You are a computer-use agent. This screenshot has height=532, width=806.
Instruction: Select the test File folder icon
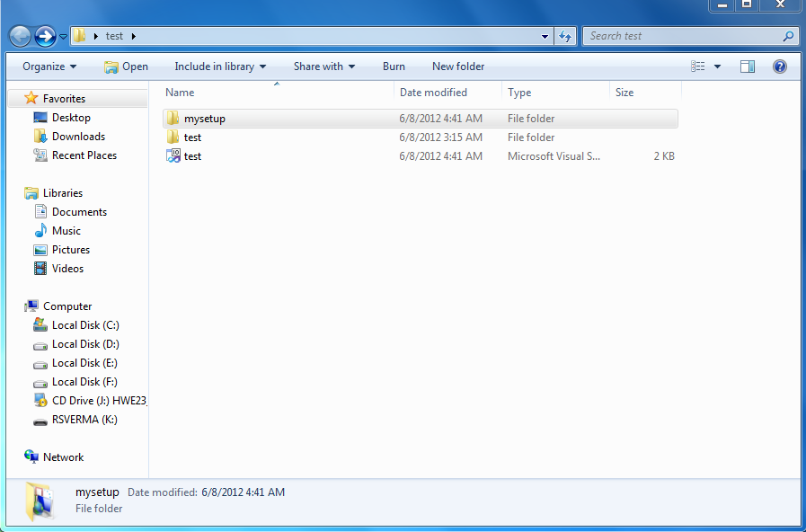click(173, 137)
